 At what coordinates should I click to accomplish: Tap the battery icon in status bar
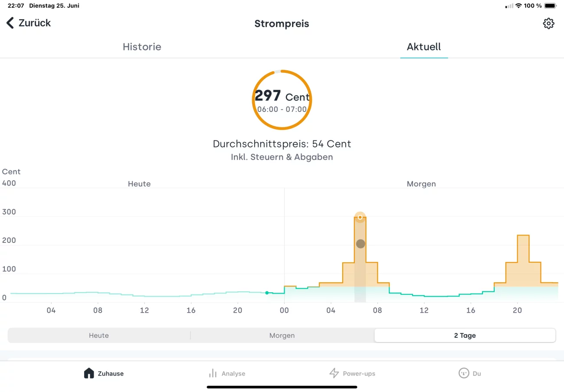[x=550, y=6]
